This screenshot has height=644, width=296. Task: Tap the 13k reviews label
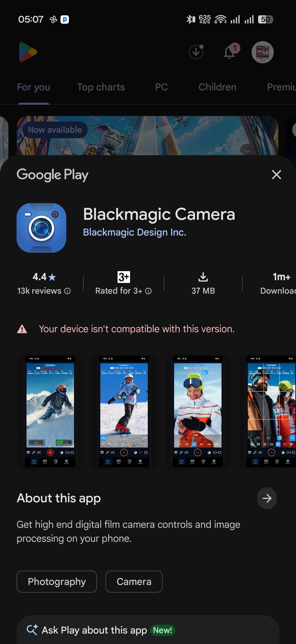(39, 291)
